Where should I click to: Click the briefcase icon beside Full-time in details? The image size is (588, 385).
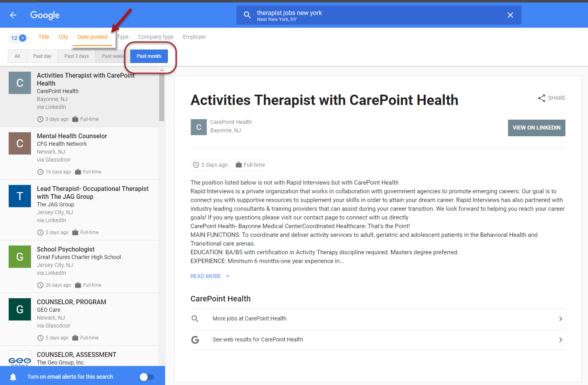(239, 165)
